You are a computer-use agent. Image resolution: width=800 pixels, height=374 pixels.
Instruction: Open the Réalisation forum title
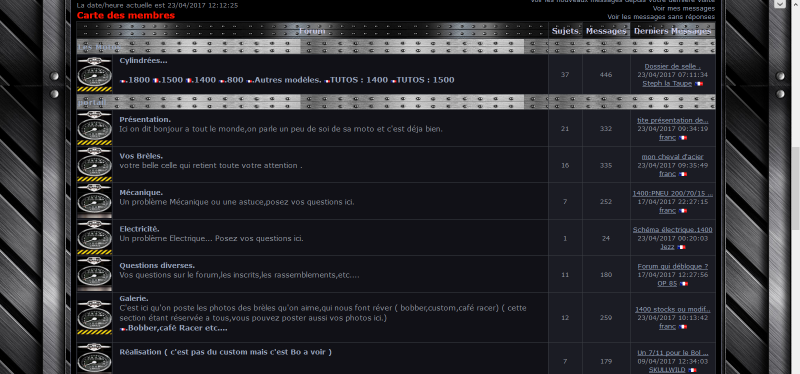tap(226, 352)
